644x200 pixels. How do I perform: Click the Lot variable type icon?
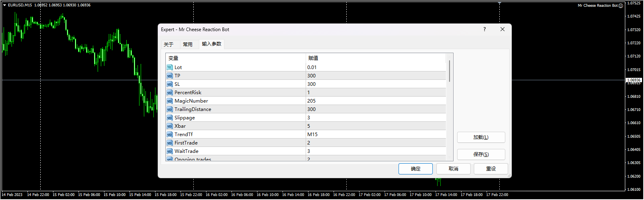169,67
